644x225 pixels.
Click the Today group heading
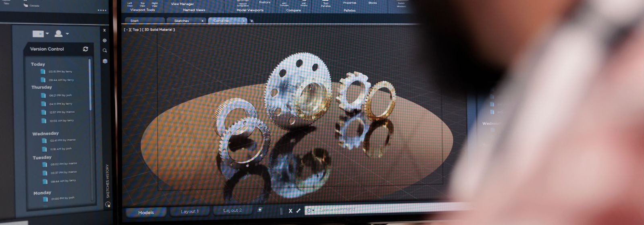click(38, 64)
